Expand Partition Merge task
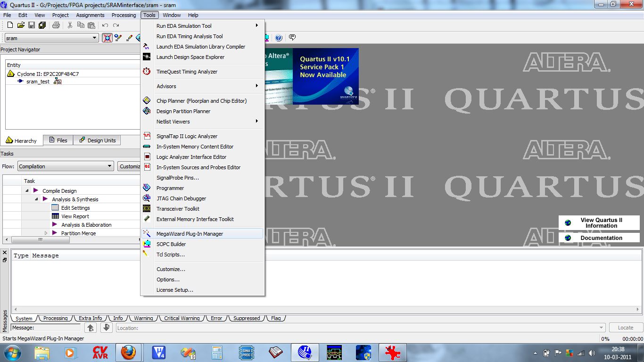The height and width of the screenshot is (362, 644). [46, 233]
